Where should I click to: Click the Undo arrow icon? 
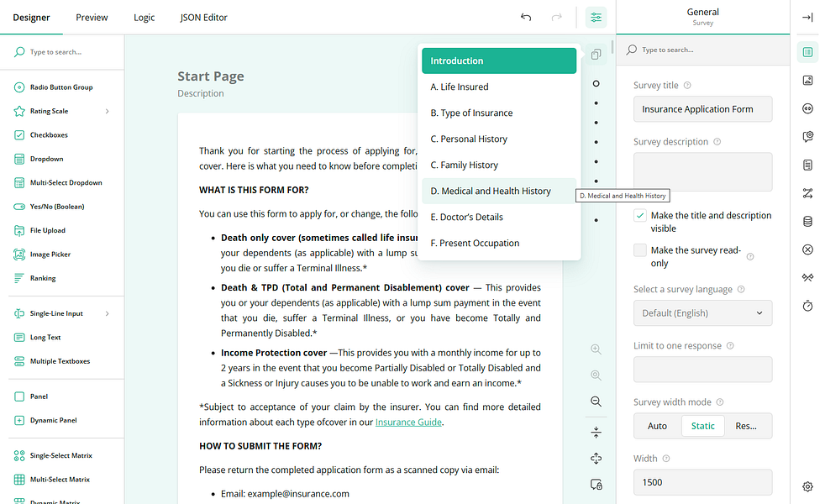[x=526, y=18]
